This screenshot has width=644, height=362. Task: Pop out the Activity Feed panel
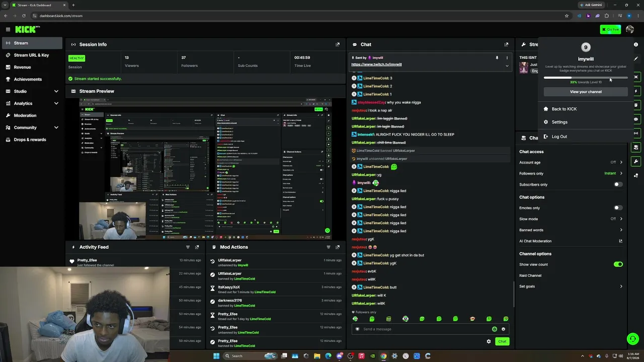pyautogui.click(x=197, y=247)
